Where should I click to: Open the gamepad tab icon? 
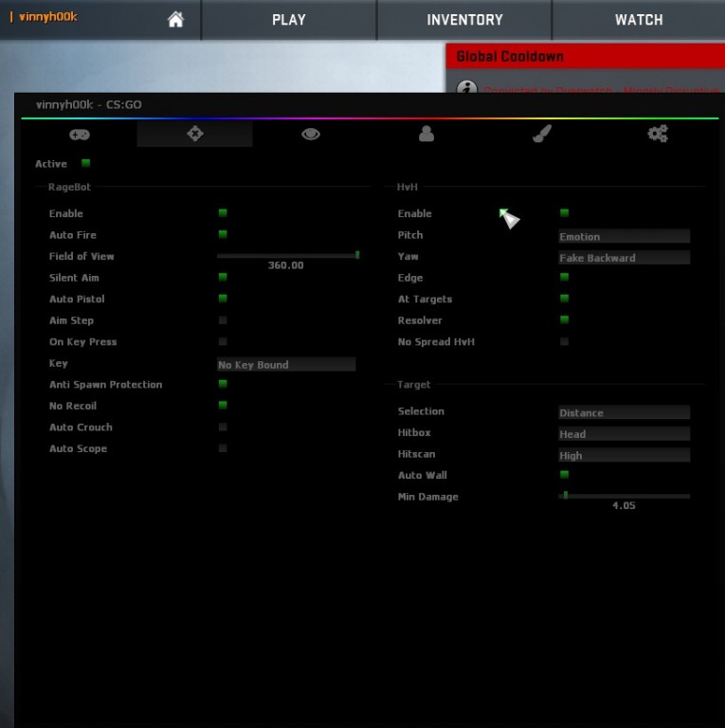coord(80,135)
